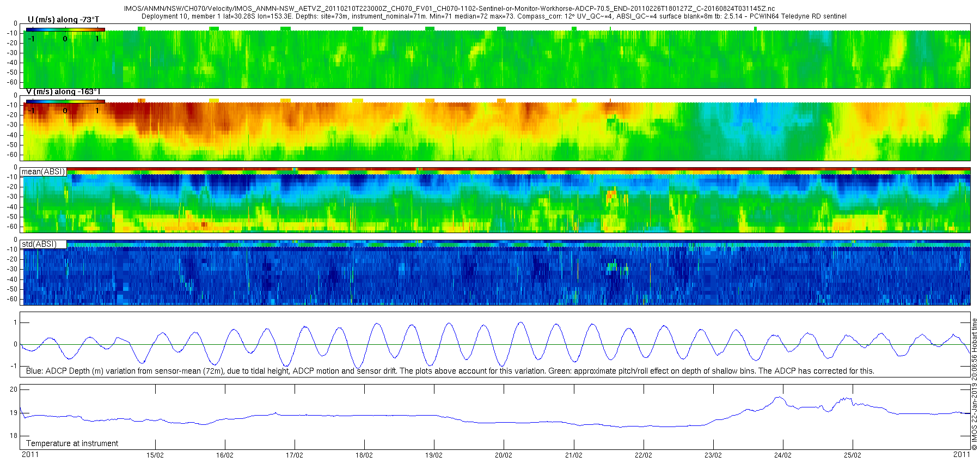Screen dimensions: 980x463
Task: Click the 'U (m/s) along -73°T' title
Action: pos(64,20)
